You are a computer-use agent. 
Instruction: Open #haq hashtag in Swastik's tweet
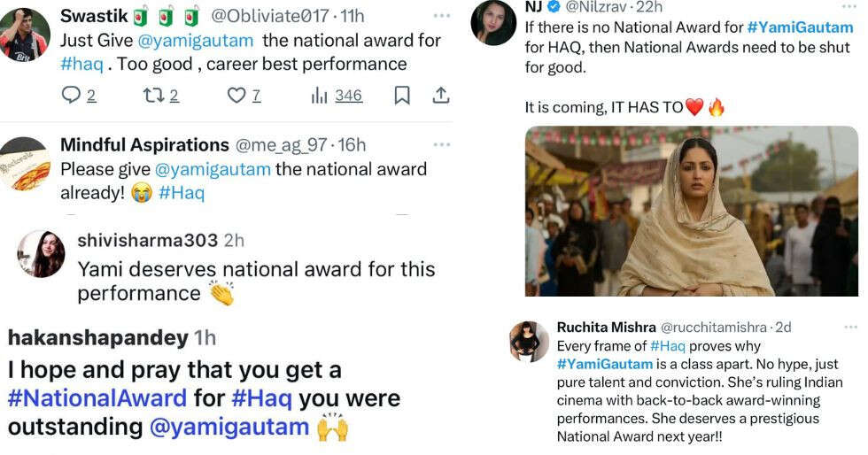pos(82,64)
